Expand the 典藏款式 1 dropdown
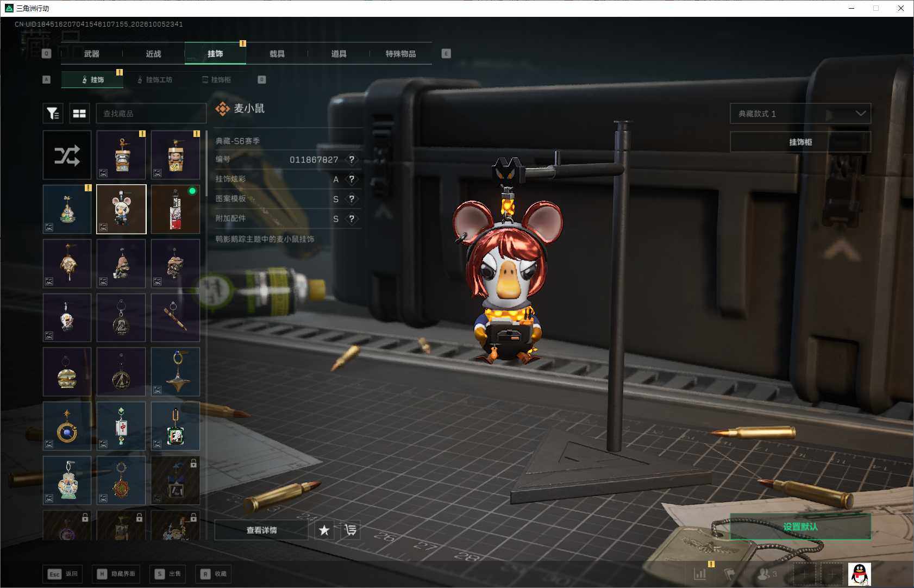This screenshot has width=914, height=588. pyautogui.click(x=800, y=114)
